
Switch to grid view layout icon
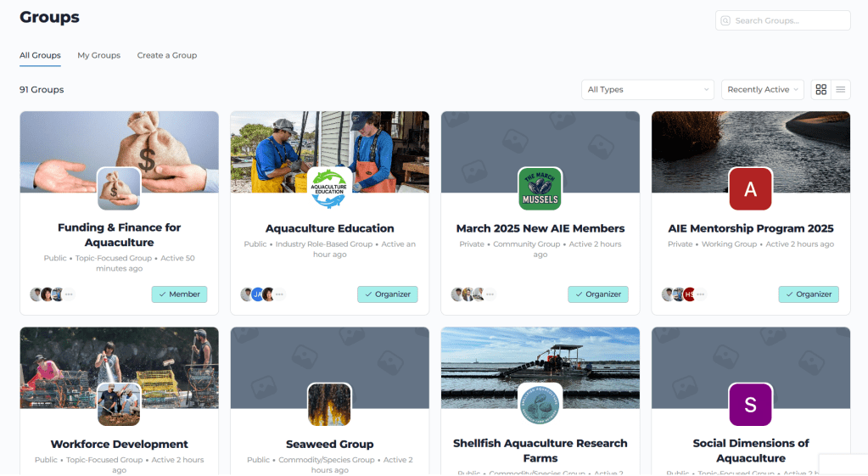click(x=820, y=89)
